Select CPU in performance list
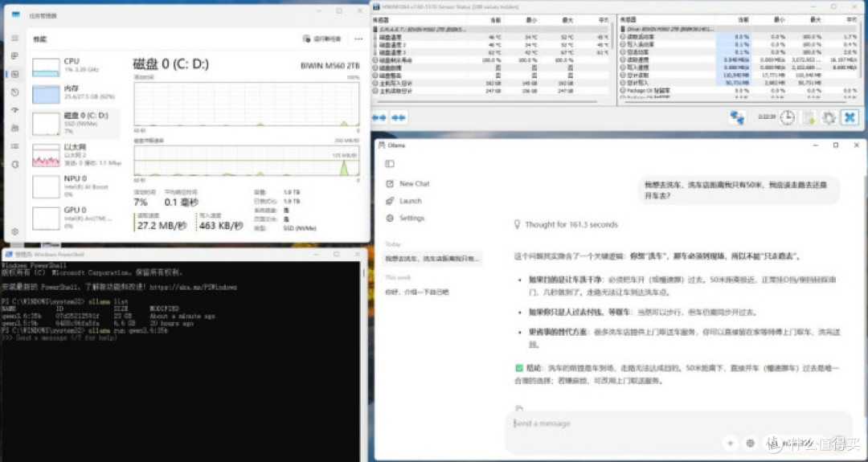Viewport: 868px width, 462px height. (x=75, y=66)
